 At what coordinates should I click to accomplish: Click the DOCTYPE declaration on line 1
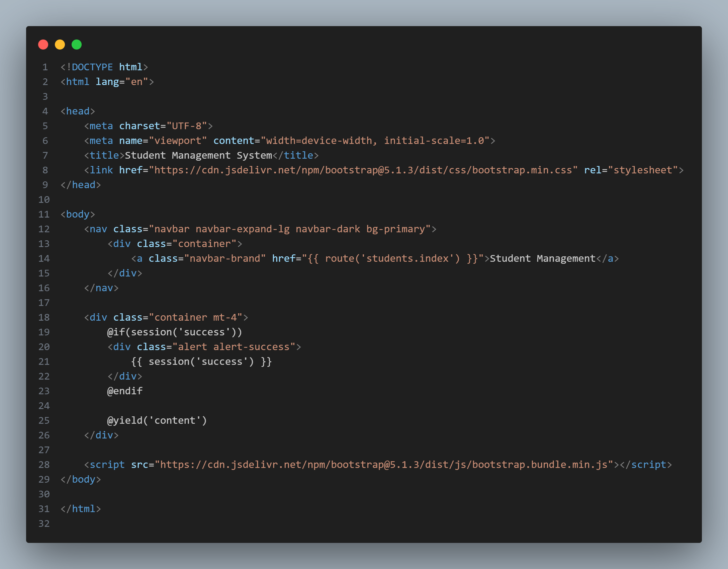pos(104,67)
